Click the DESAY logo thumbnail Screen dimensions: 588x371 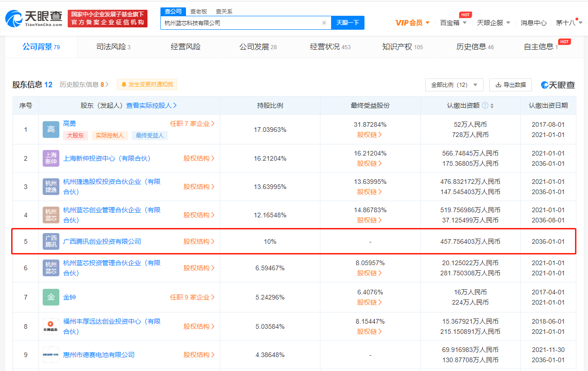[51, 355]
